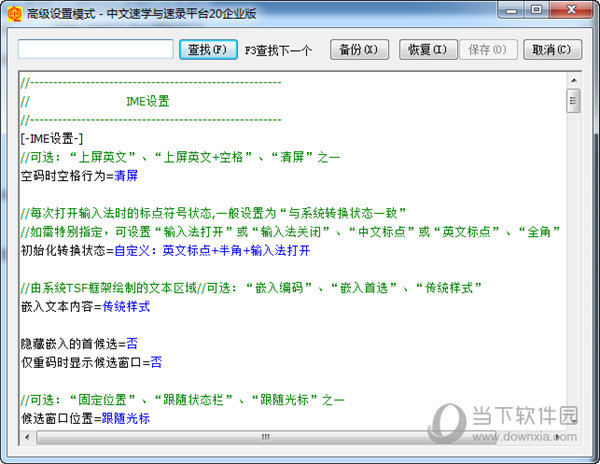This screenshot has width=600, height=464.
Task: Click the comment line starting //由系统TSF框架
Action: (x=251, y=288)
